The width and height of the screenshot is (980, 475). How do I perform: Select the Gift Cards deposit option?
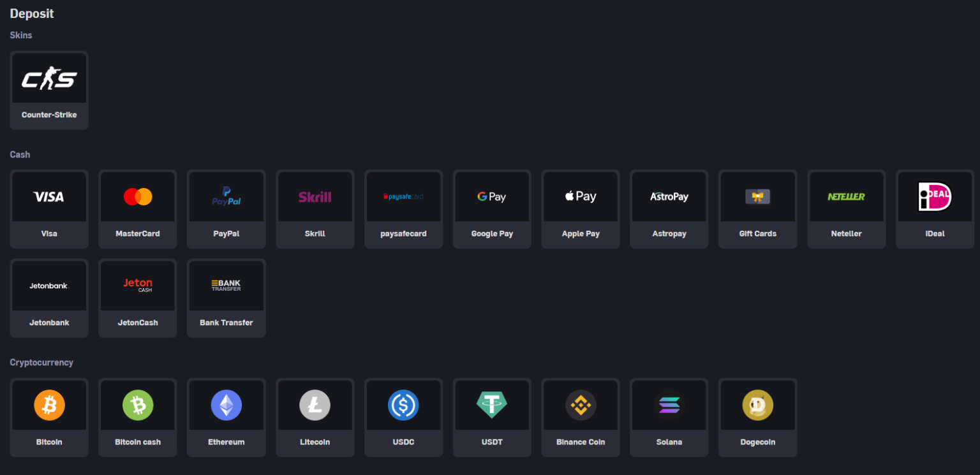pyautogui.click(x=758, y=209)
